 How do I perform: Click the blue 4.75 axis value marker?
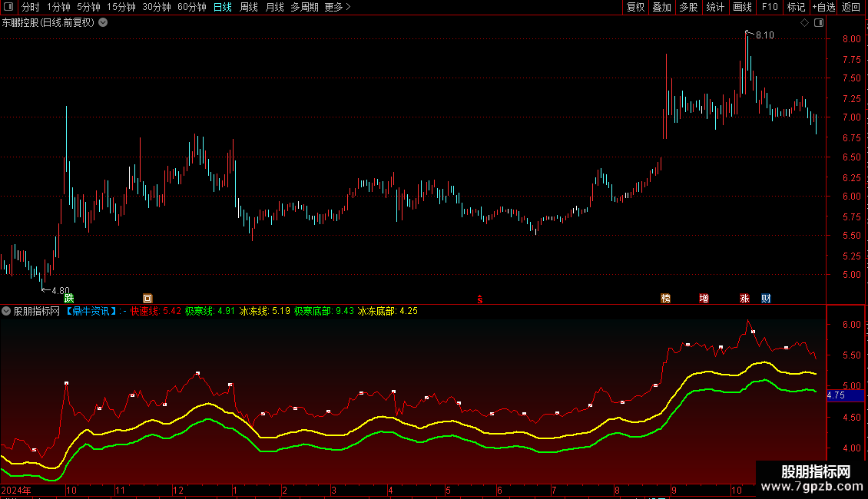845,395
